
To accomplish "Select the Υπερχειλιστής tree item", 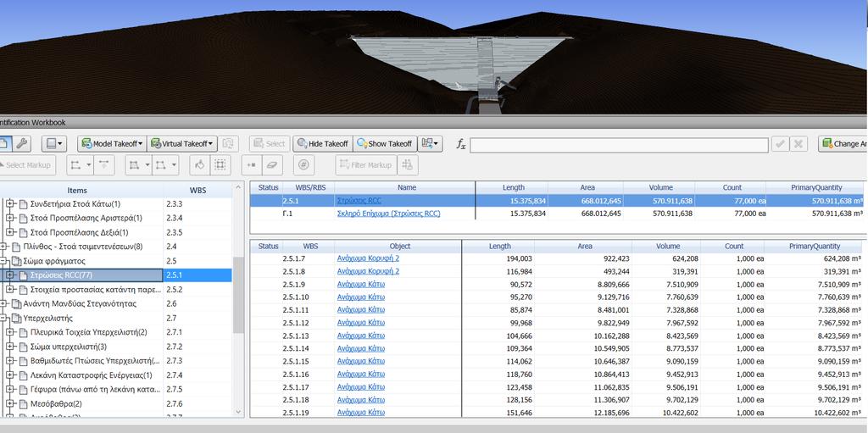I will [47, 319].
